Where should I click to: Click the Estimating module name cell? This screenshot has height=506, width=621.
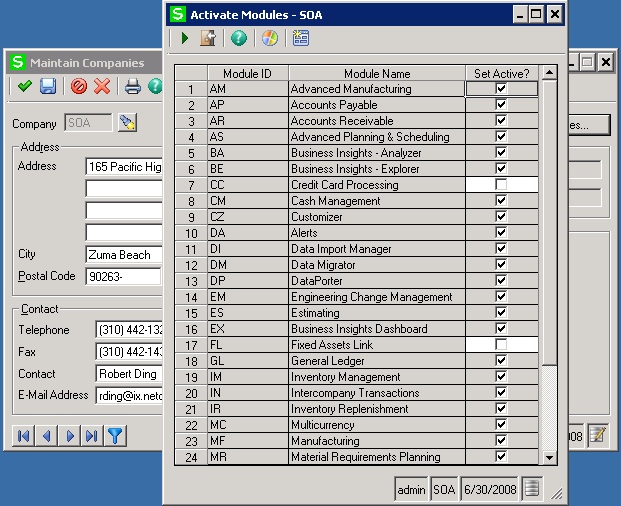point(377,313)
